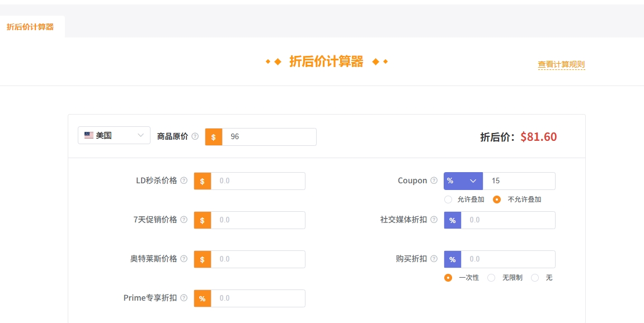Click the LD秒杀价格 label text
This screenshot has height=323, width=644.
[x=157, y=180]
